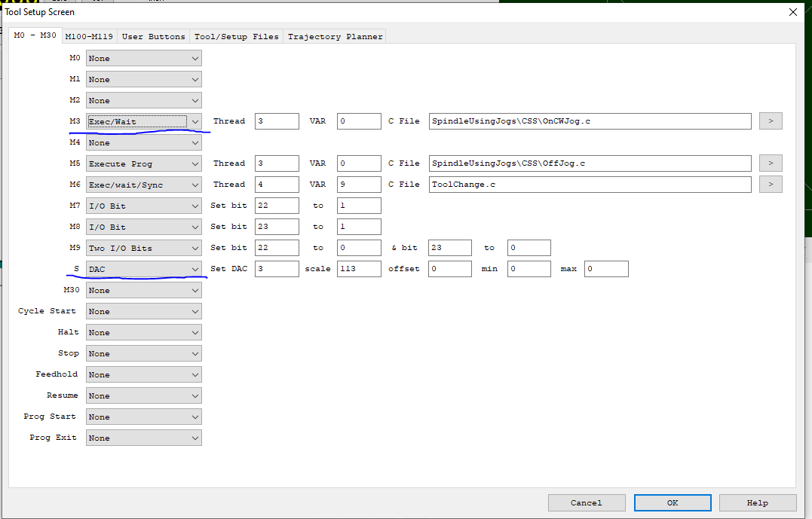Click the Cancel button

point(586,502)
